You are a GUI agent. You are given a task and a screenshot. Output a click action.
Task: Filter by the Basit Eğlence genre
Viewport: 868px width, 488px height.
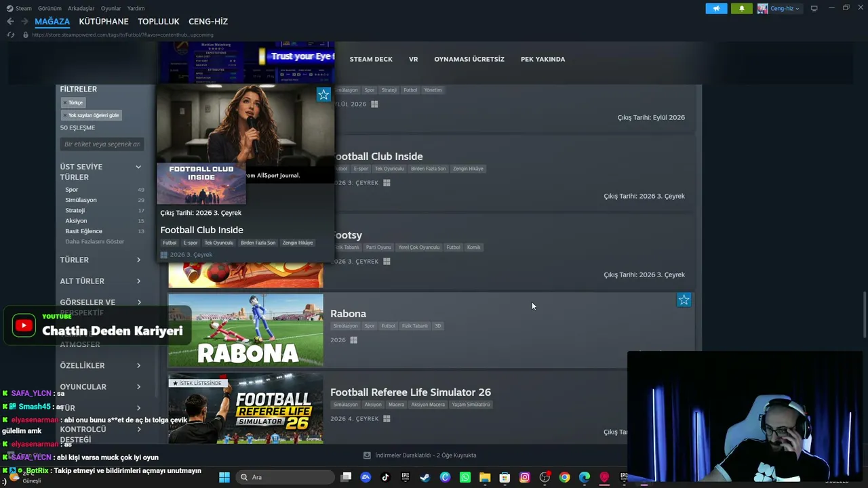coord(83,231)
